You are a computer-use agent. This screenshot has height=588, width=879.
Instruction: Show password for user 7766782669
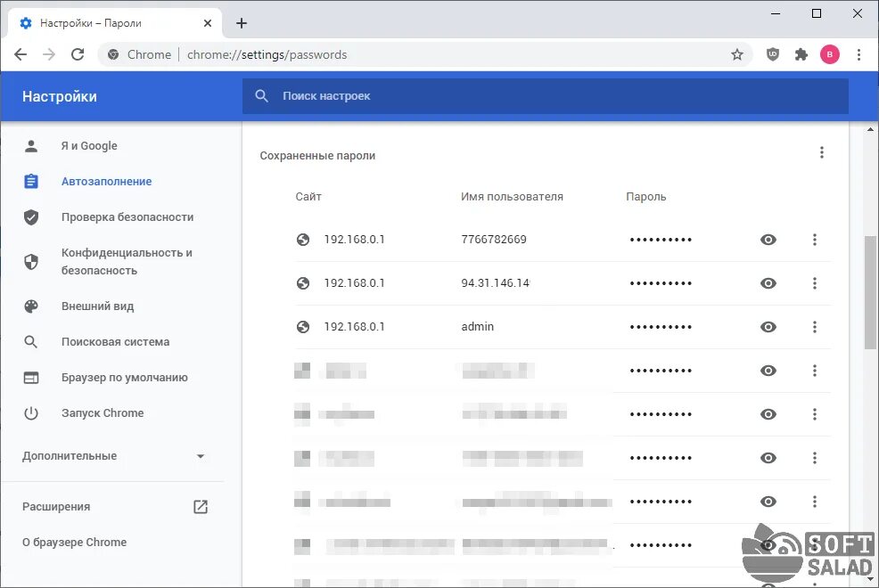tap(768, 240)
